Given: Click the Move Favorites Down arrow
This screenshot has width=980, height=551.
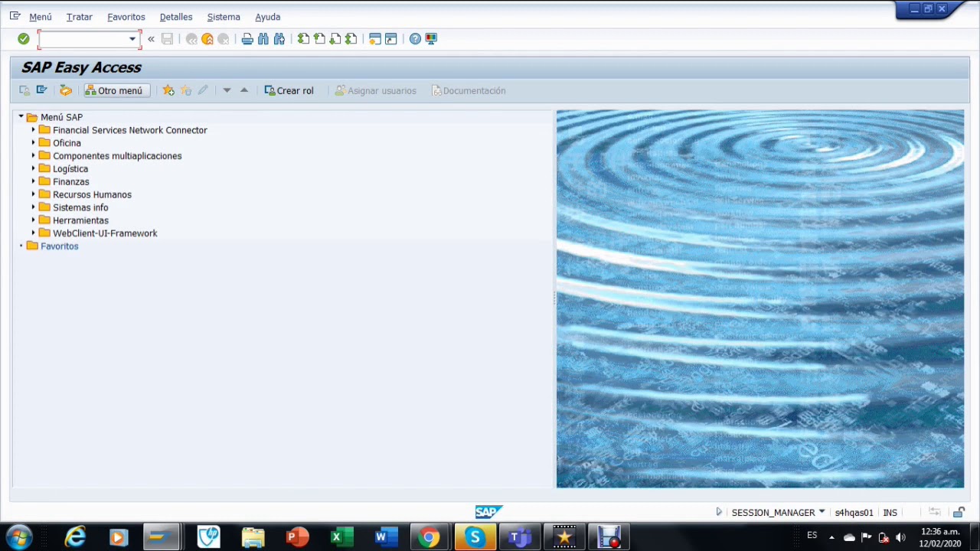Looking at the screenshot, I should 227,90.
